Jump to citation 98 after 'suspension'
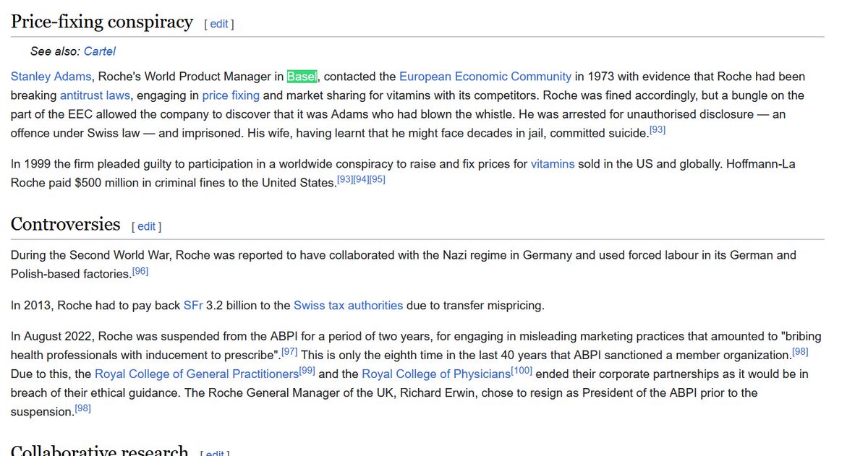This screenshot has height=456, width=868. pyautogui.click(x=82, y=408)
